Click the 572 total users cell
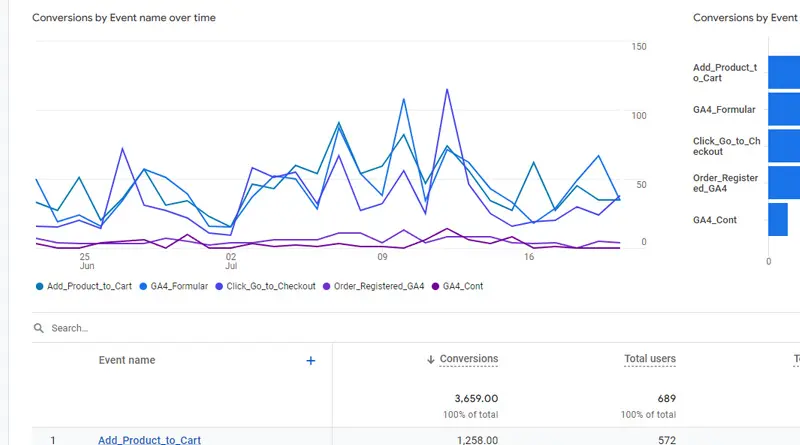This screenshot has height=445, width=800. [x=667, y=440]
